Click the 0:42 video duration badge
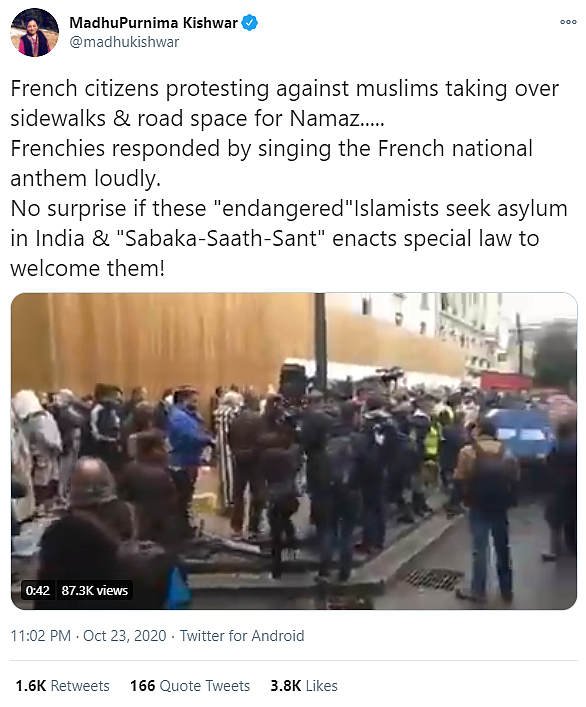Image resolution: width=586 pixels, height=707 pixels. tap(37, 590)
